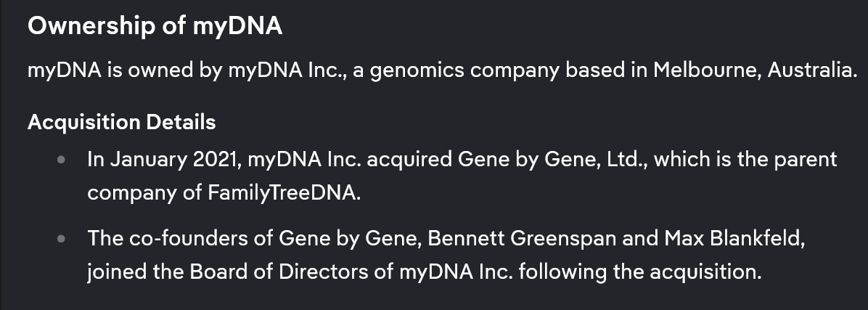This screenshot has height=310, width=868.
Task: Click "Gene by Gene, Ltd." in the first bullet
Action: (x=555, y=159)
